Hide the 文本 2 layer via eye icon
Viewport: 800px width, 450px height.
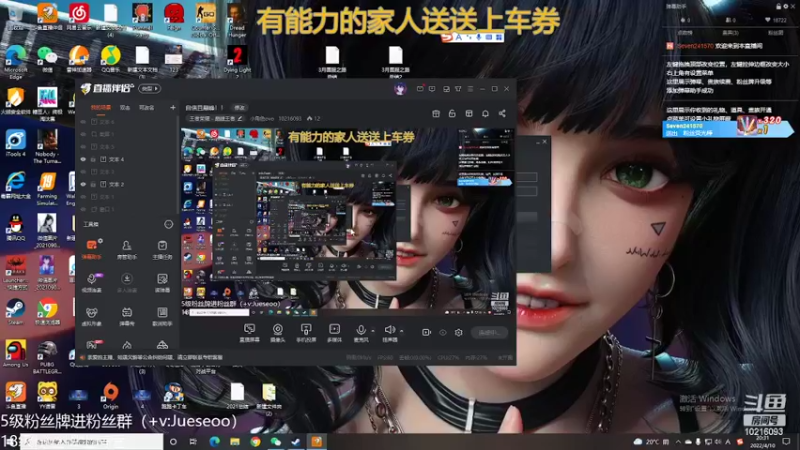tap(83, 184)
